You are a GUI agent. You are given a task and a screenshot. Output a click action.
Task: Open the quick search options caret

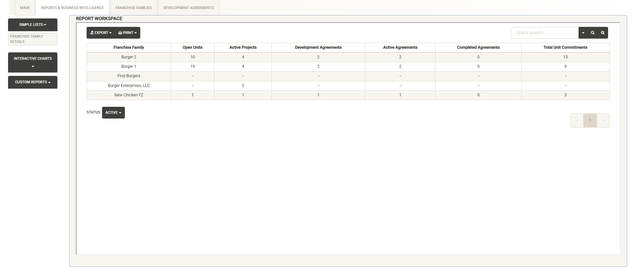click(x=583, y=33)
